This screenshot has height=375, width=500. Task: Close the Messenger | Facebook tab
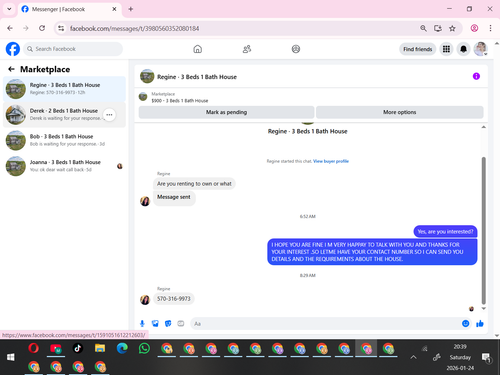point(114,9)
